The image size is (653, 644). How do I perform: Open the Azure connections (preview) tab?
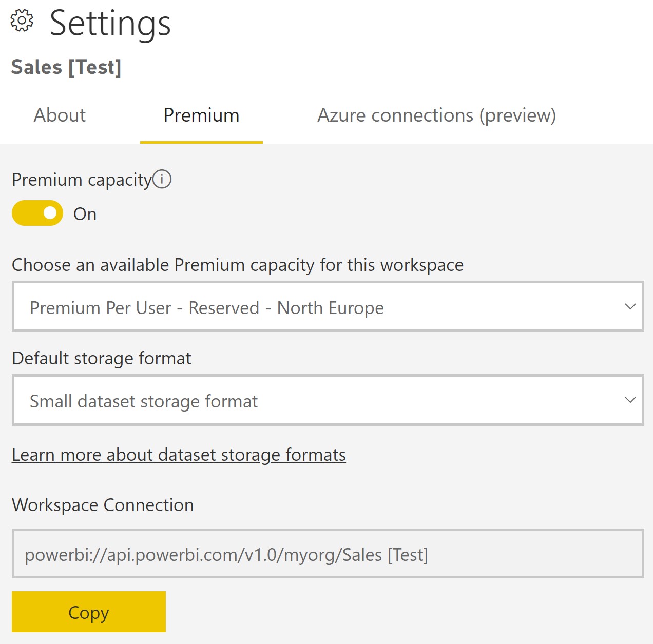(436, 115)
